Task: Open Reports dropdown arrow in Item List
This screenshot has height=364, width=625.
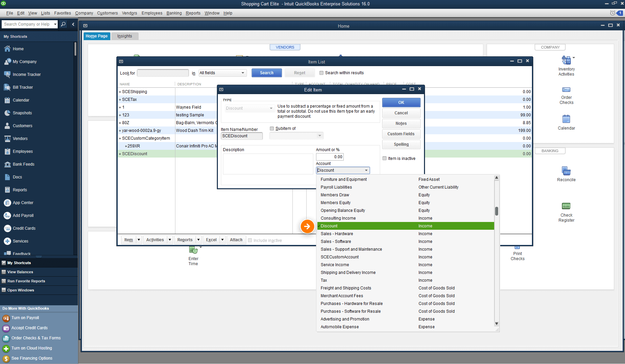Action: point(198,240)
